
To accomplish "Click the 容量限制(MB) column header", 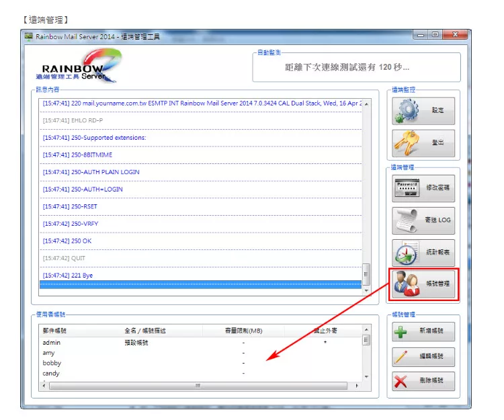I will point(243,331).
